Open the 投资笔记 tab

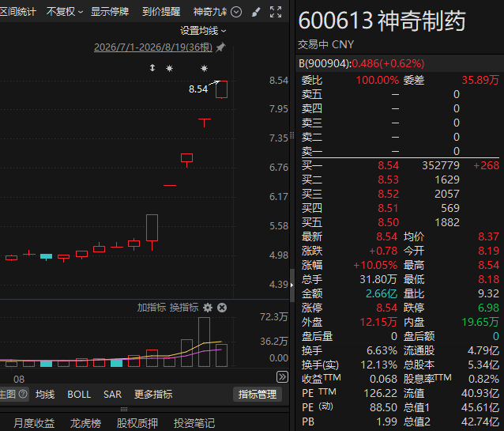[x=194, y=423]
